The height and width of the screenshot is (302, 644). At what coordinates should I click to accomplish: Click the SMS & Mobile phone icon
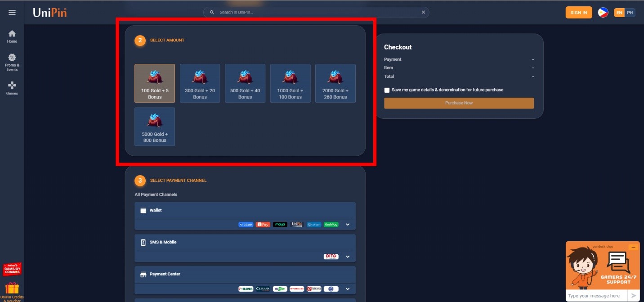click(x=143, y=243)
